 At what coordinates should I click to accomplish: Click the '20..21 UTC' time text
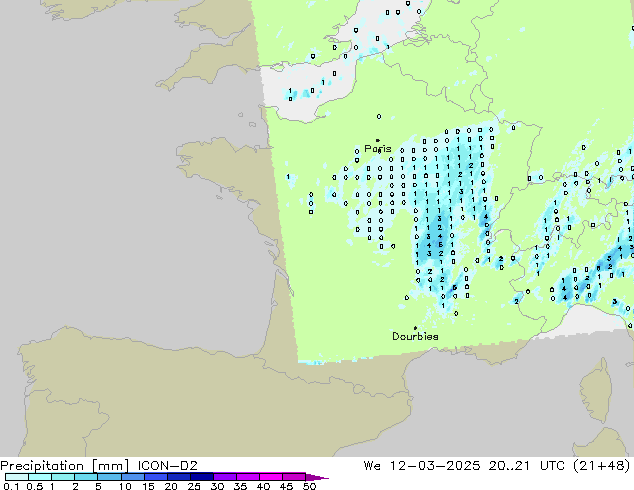click(527, 466)
